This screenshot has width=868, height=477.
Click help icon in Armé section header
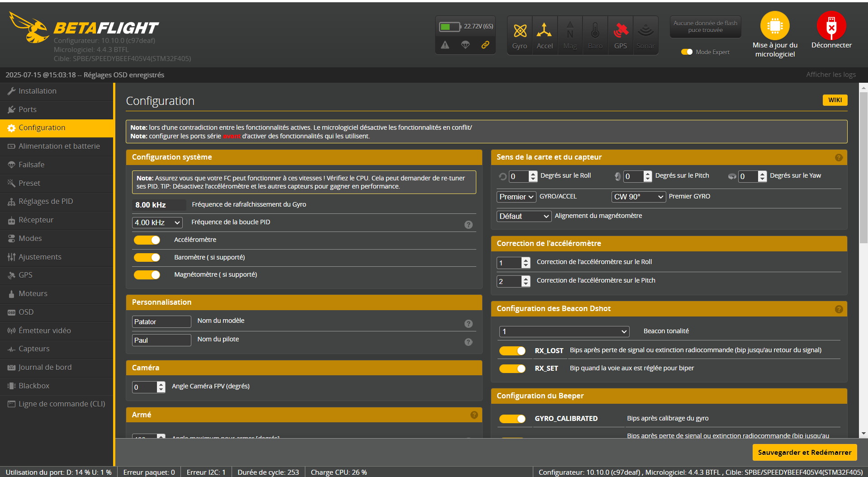[x=474, y=415]
